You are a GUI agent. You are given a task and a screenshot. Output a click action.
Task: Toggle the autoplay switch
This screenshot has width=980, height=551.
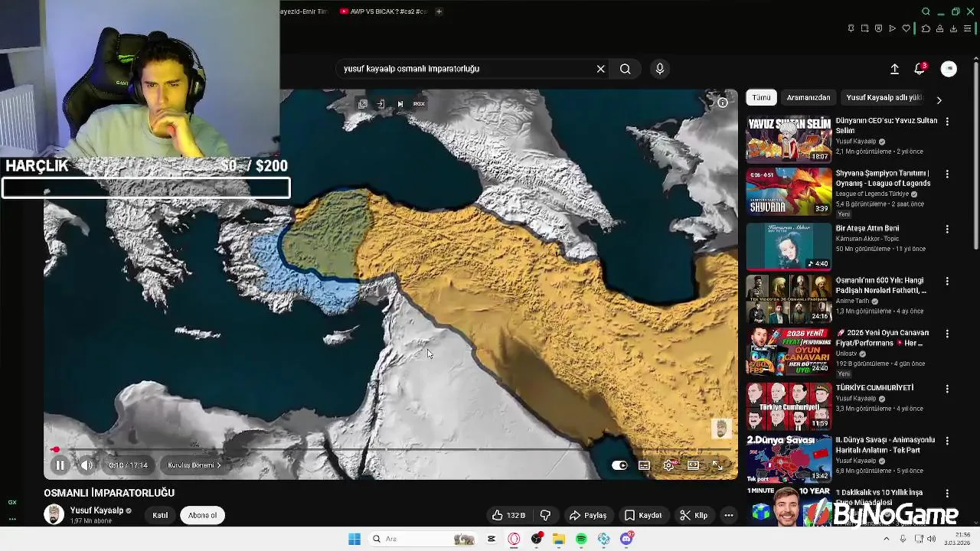click(x=619, y=465)
